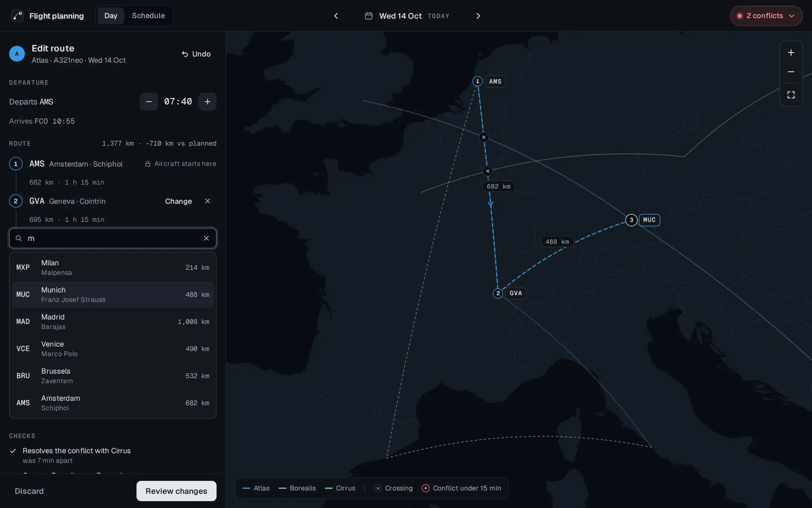Click Resolves the conflict with Cirrus check
The image size is (812, 508).
coord(77,451)
